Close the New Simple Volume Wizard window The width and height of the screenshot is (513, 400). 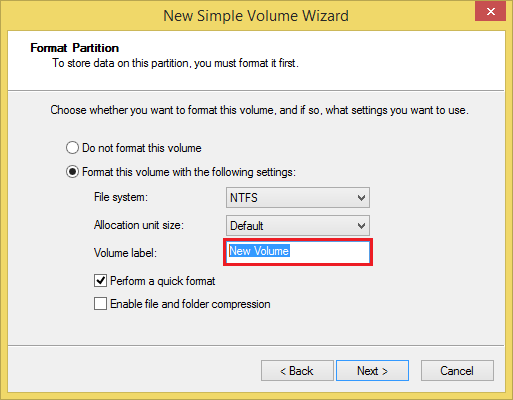tap(490, 12)
